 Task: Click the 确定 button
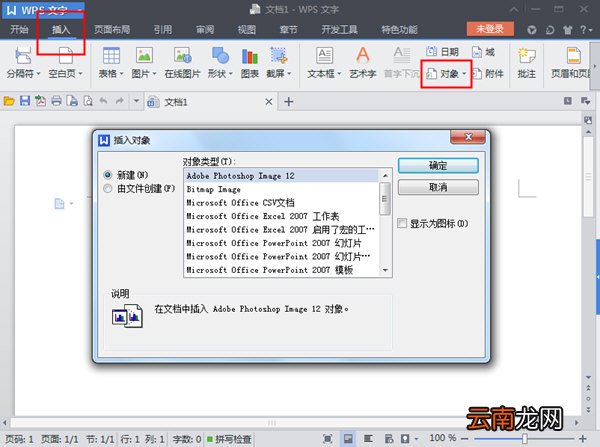click(x=438, y=166)
